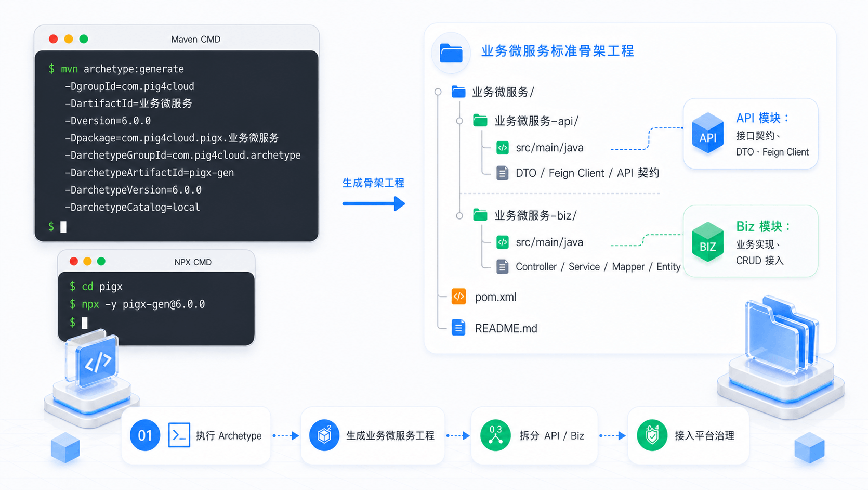This screenshot has height=490, width=868.
Task: Minimize Maven CMD window with yellow button
Action: click(68, 39)
